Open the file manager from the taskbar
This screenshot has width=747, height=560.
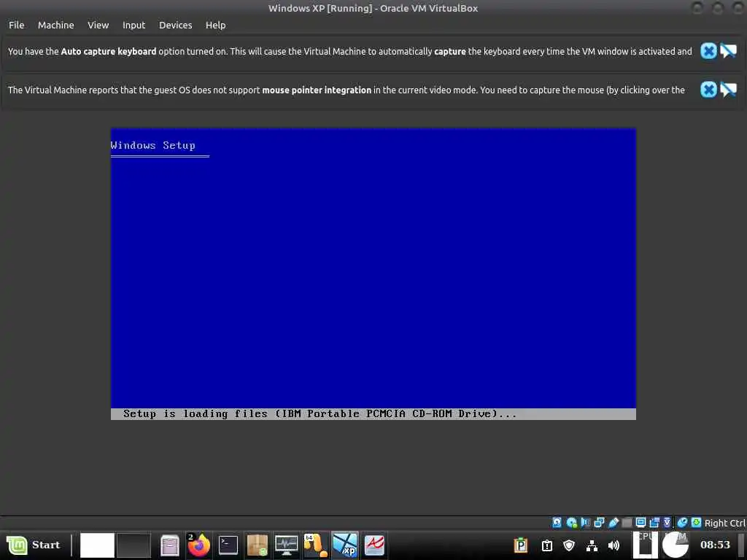click(169, 545)
